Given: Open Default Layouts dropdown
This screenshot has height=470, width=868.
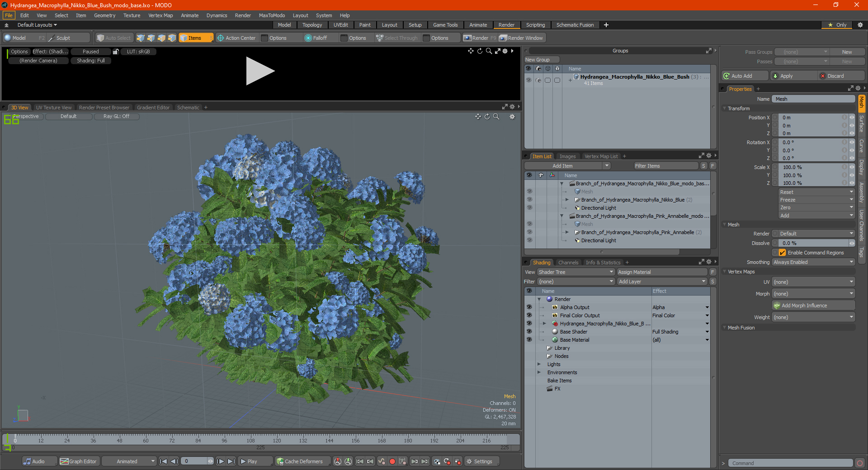Looking at the screenshot, I should click(37, 25).
